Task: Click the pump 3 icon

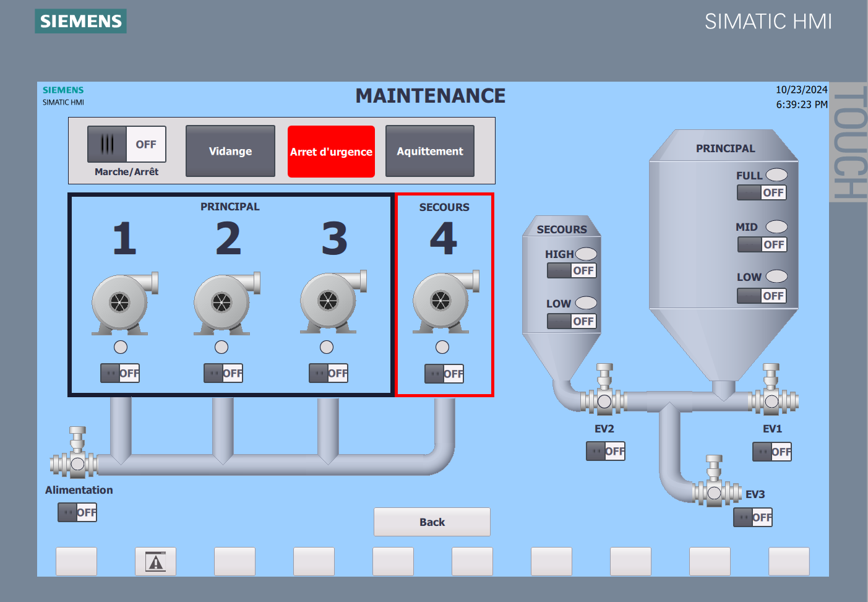Action: point(333,302)
